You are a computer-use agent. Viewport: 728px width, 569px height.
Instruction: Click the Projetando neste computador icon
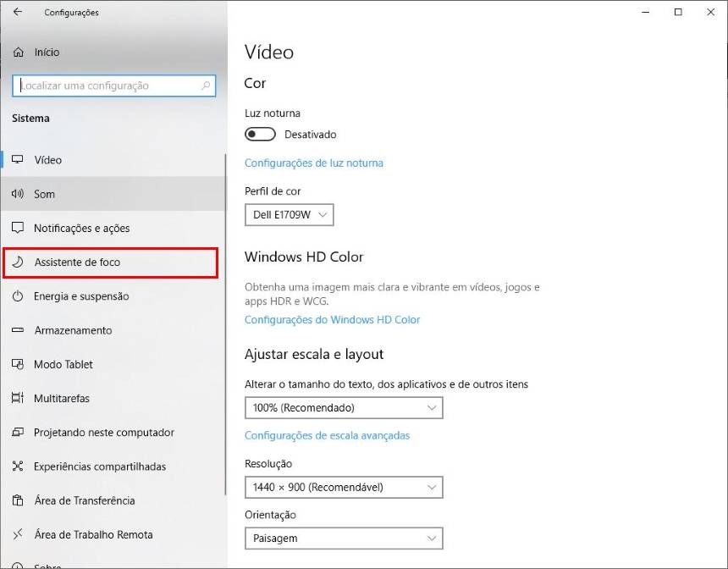point(18,433)
